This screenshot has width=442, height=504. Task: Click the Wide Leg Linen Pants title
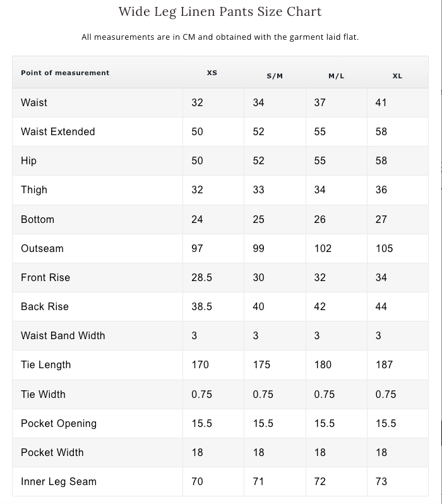click(x=220, y=11)
